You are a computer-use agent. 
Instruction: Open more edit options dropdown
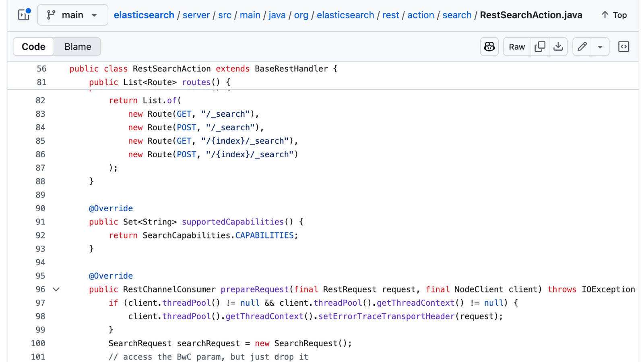click(600, 47)
